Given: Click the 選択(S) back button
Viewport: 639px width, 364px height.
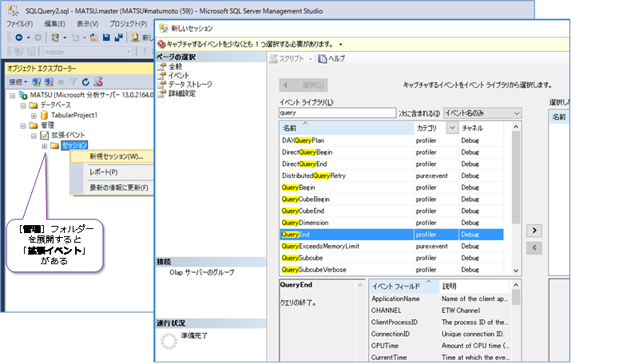Looking at the screenshot, I should [x=304, y=85].
